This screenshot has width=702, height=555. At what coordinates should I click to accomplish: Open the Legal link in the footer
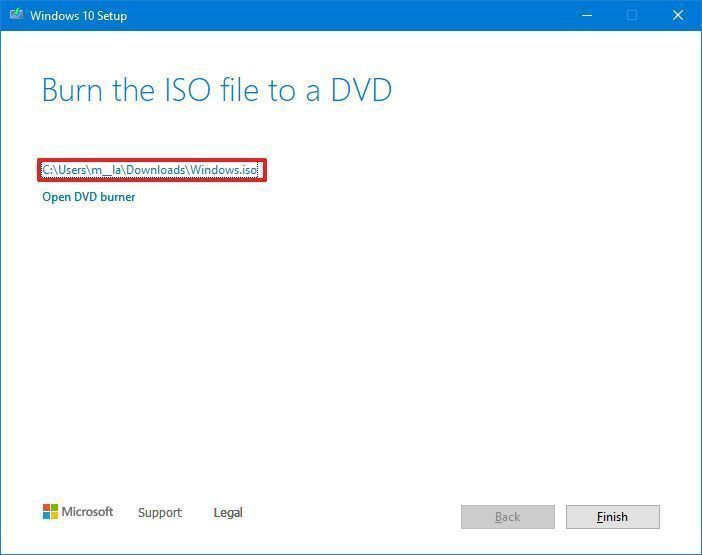228,512
